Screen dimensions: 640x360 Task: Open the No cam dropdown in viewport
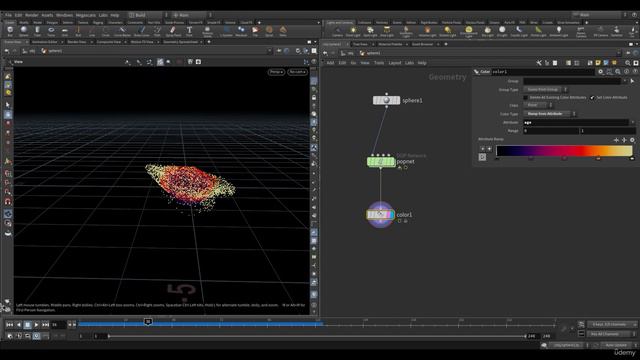297,72
